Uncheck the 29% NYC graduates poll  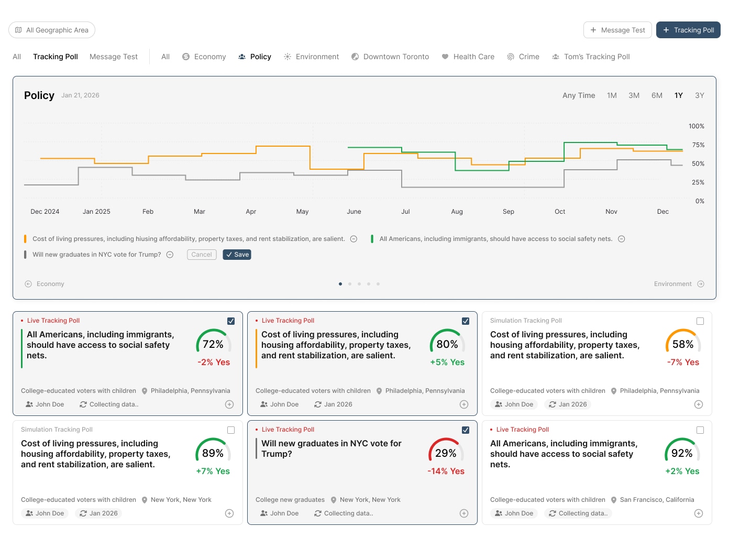click(x=466, y=430)
